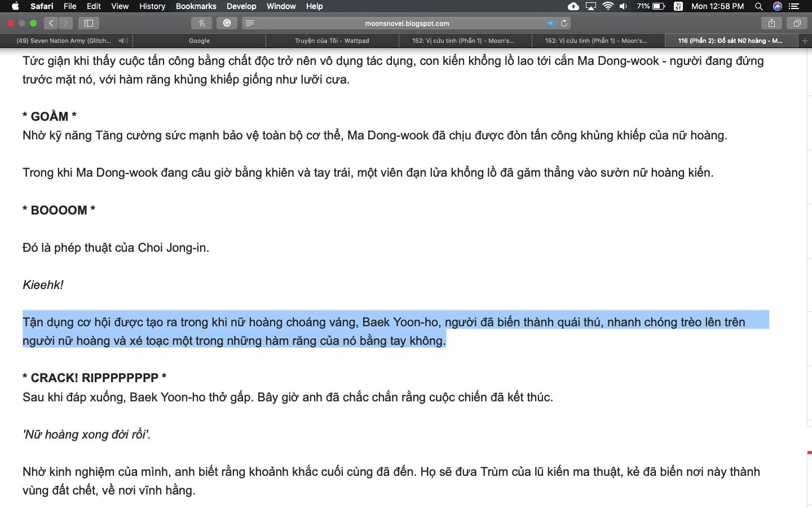Toggle the Safari sidebar
This screenshot has height=508, width=812.
tap(89, 23)
